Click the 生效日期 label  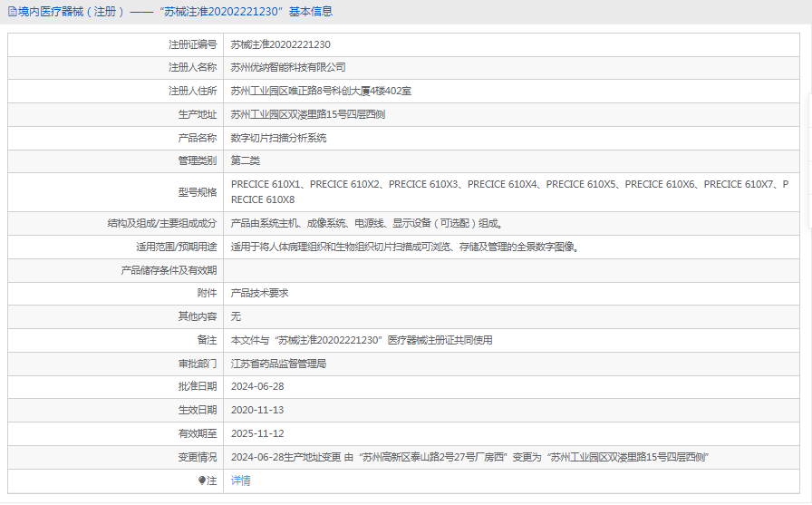point(198,410)
